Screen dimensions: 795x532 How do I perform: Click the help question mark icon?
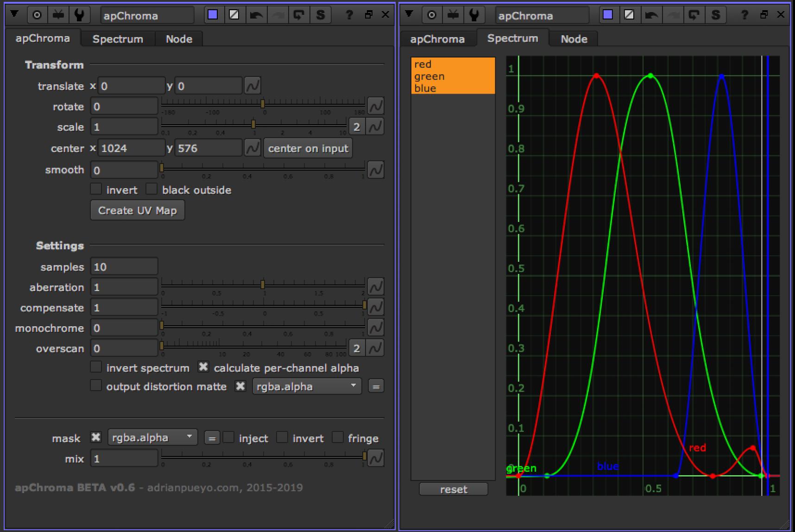[x=348, y=14]
